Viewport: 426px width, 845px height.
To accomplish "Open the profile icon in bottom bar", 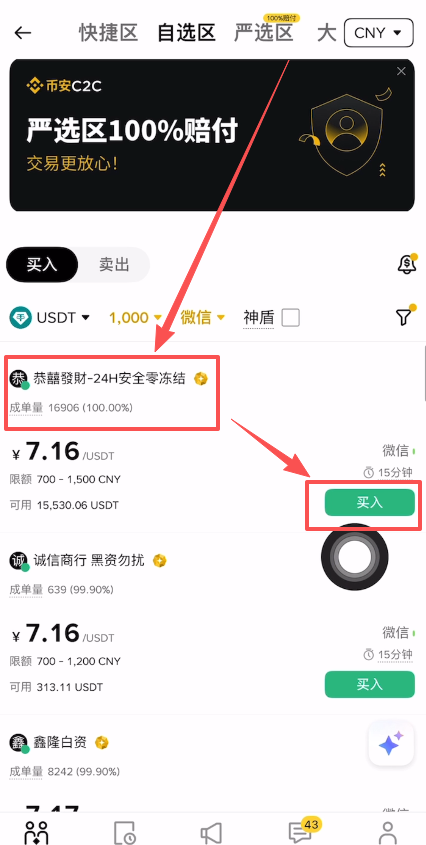I will coord(388,832).
